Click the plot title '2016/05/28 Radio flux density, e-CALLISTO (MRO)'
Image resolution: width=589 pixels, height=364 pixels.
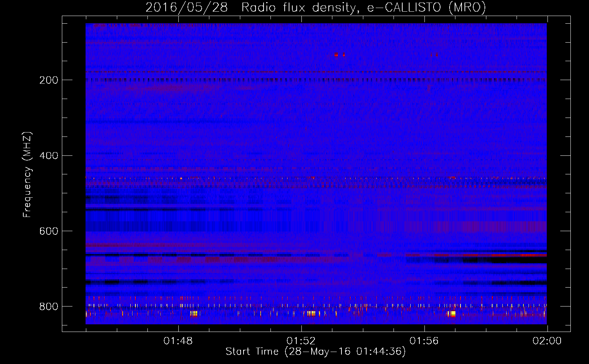click(x=316, y=8)
